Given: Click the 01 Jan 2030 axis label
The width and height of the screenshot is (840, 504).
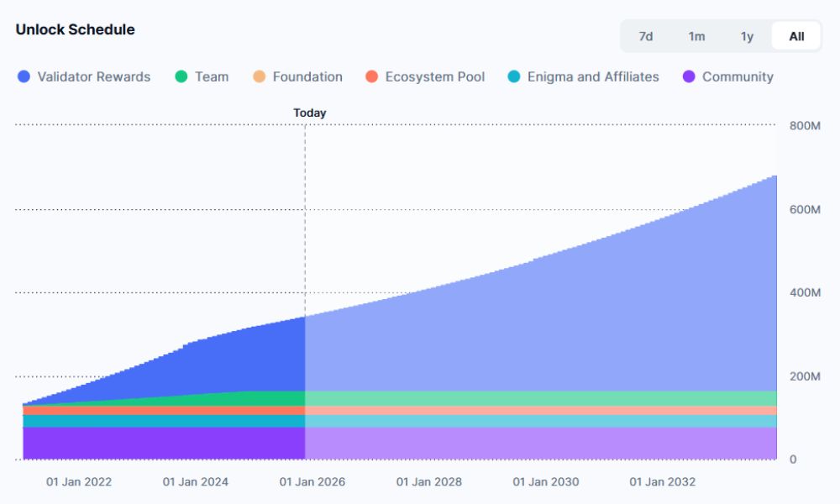Looking at the screenshot, I should (x=546, y=482).
